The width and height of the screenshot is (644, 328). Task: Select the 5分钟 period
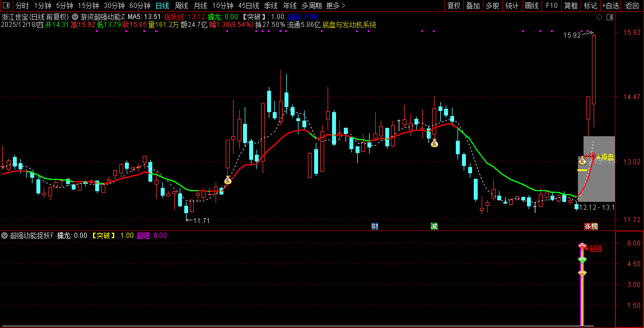(x=64, y=6)
